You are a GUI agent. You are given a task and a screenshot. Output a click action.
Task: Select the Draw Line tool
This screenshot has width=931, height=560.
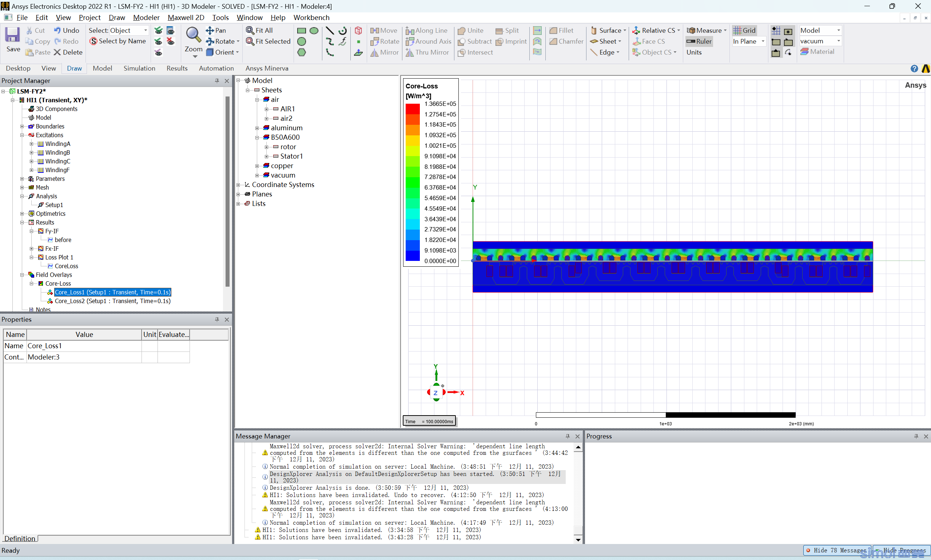[x=330, y=31]
